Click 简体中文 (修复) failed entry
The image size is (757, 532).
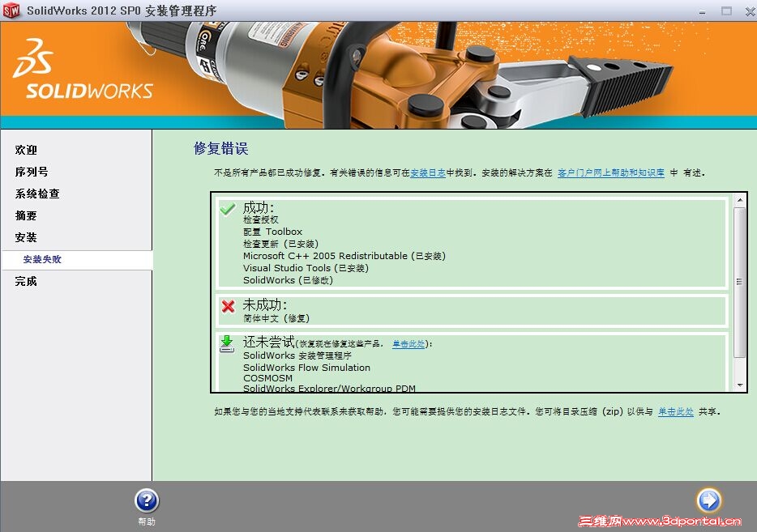point(276,318)
